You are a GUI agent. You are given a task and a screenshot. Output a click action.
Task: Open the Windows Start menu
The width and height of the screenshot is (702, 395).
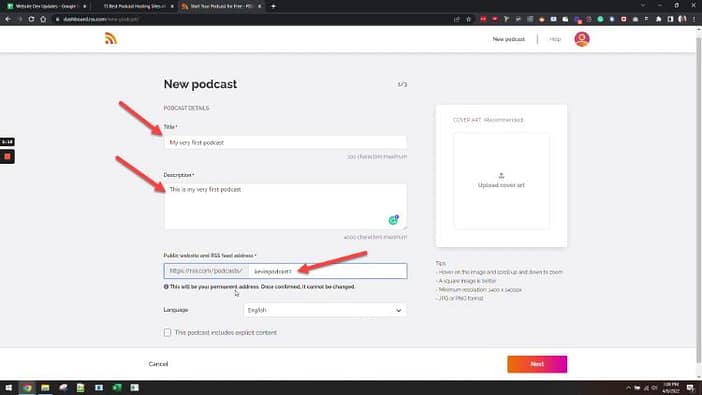(x=9, y=387)
